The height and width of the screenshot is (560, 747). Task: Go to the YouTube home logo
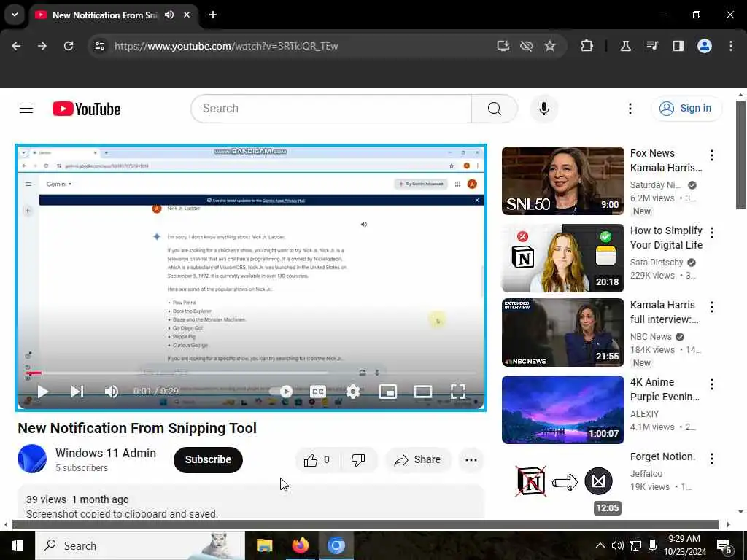point(86,109)
